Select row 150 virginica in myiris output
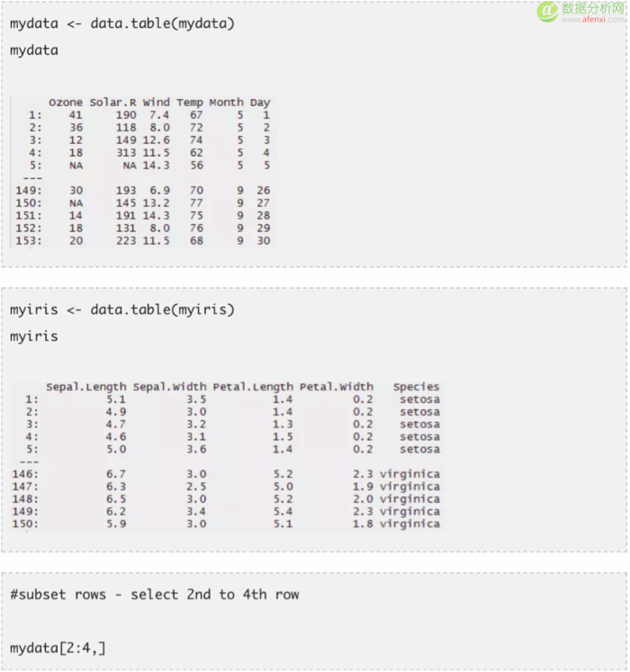 coord(226,524)
